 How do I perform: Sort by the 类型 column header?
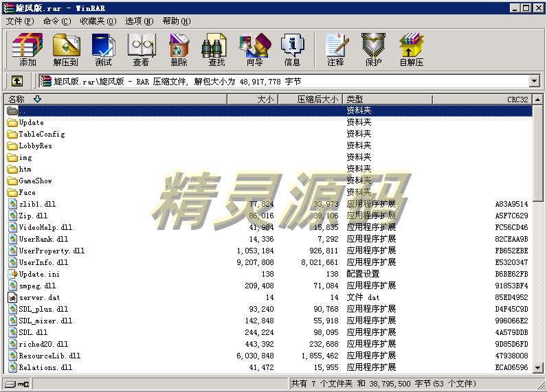388,100
